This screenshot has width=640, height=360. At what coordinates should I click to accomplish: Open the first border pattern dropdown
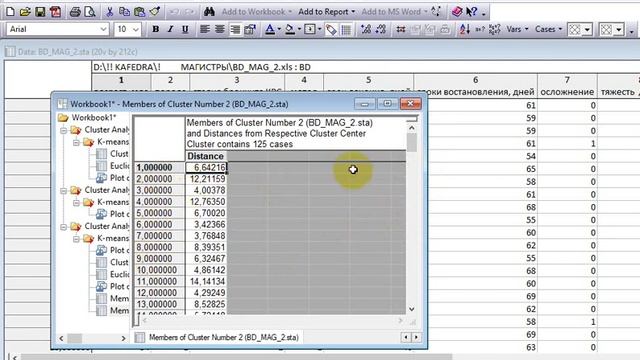587,30
